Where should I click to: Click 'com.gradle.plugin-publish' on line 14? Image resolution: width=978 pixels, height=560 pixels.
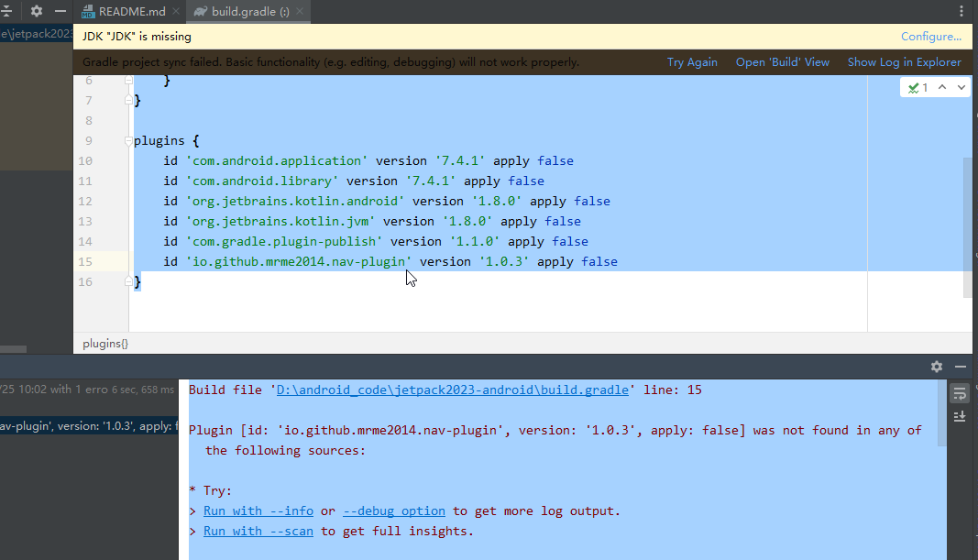(x=284, y=241)
